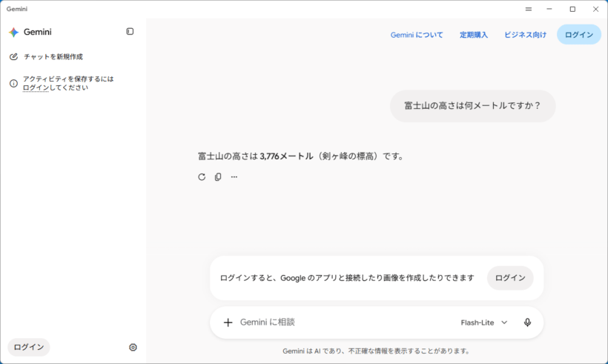Viewport: 608px width, 364px height.
Task: Click the bold 3,776メートル text in response
Action: click(x=286, y=156)
